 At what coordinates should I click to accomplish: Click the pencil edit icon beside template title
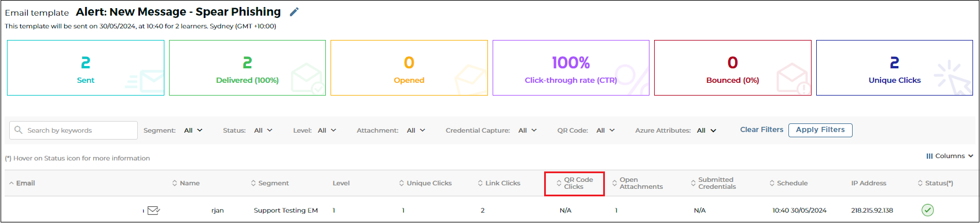(294, 12)
